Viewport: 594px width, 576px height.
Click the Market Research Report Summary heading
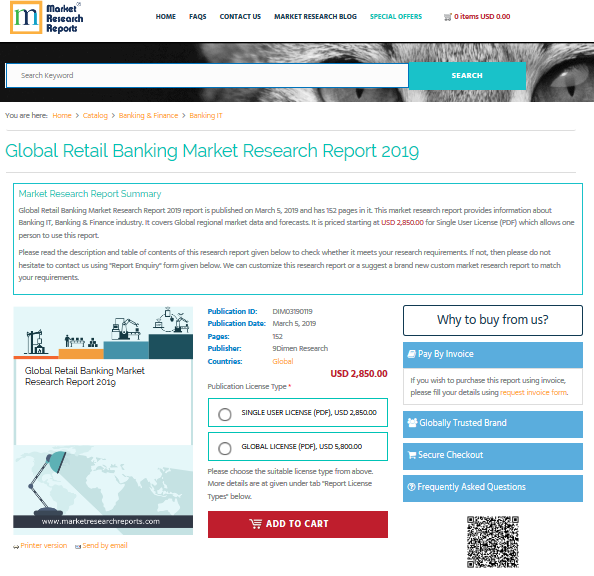(x=90, y=194)
